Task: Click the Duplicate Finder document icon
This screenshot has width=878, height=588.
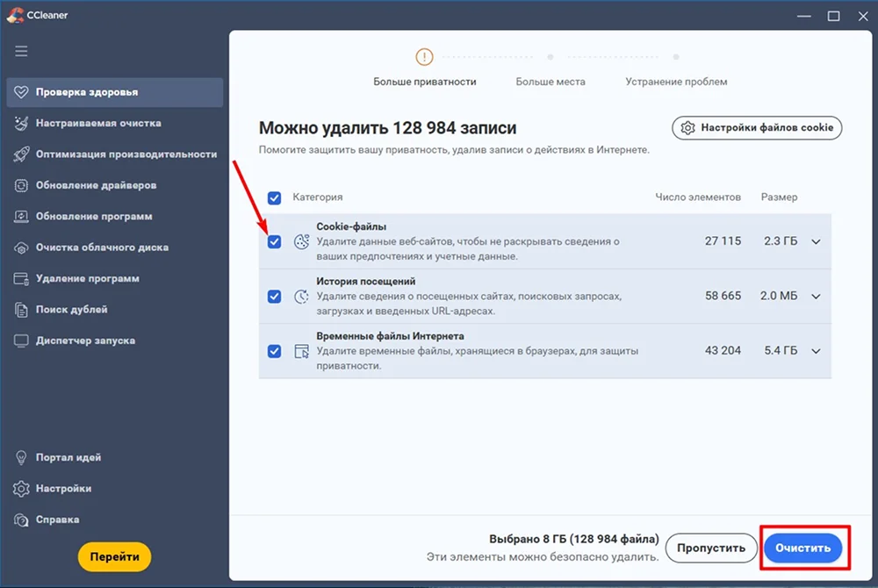Action: pyautogui.click(x=21, y=310)
